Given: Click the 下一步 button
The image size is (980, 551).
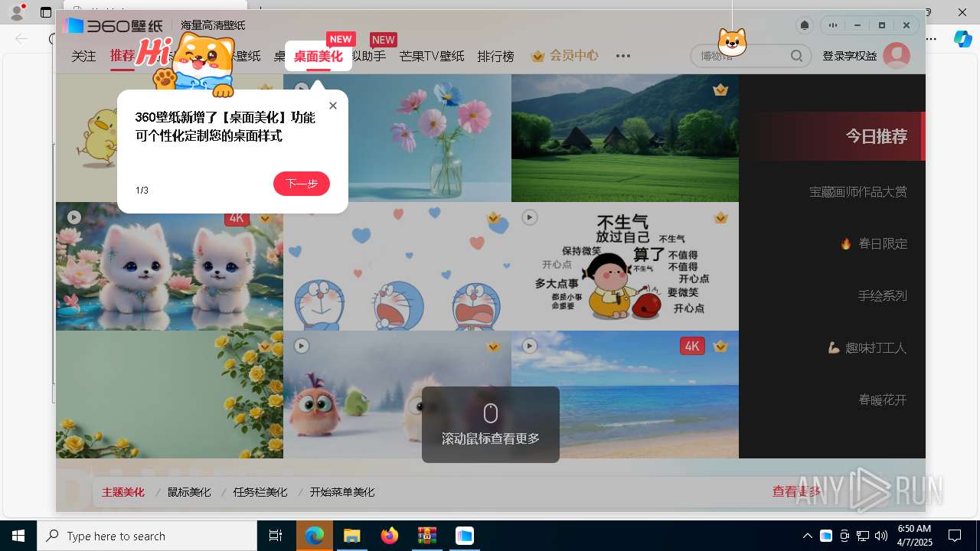Looking at the screenshot, I should tap(302, 184).
